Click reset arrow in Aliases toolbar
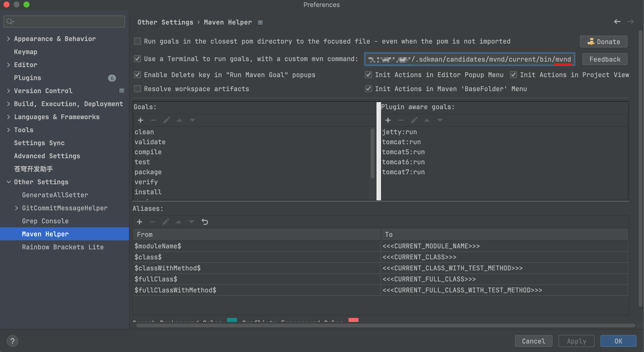644x352 pixels. (205, 222)
